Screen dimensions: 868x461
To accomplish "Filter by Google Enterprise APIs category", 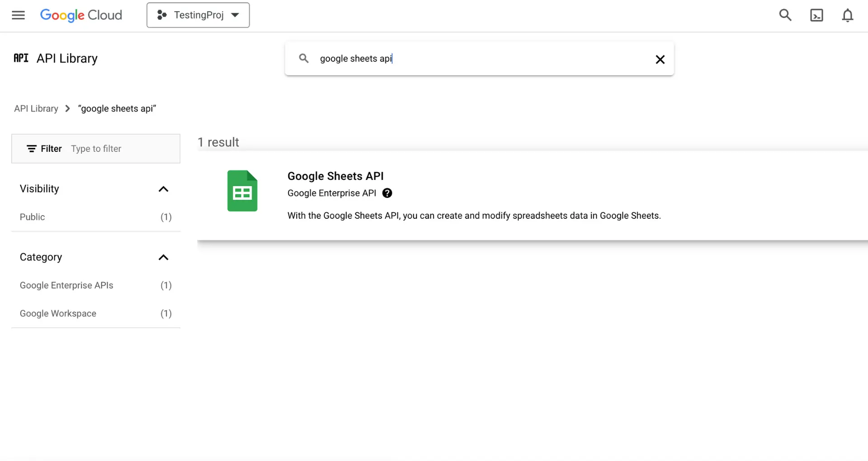I will point(96,285).
